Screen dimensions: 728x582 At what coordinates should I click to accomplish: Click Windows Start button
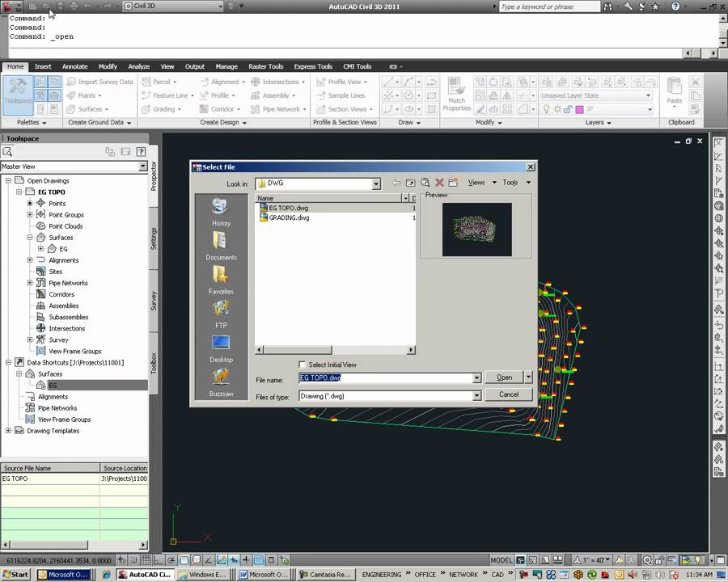(16, 575)
